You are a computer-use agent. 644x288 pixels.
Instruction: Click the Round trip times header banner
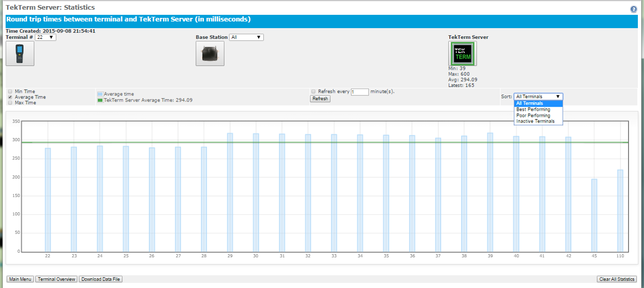click(322, 21)
